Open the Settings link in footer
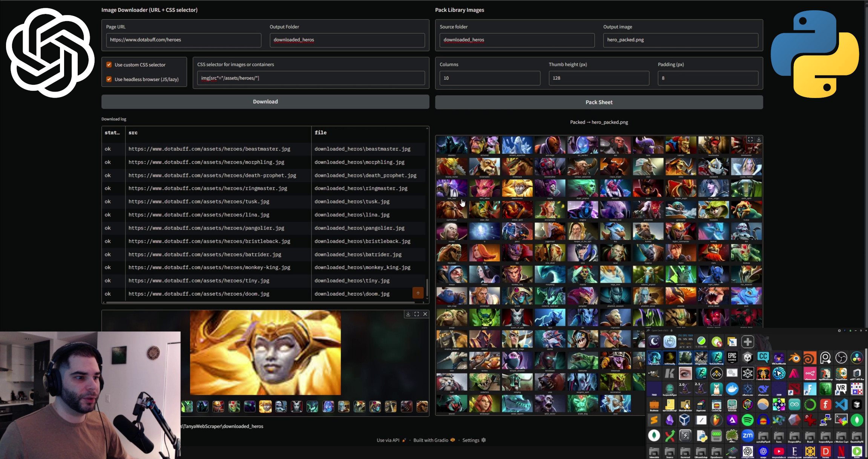868x459 pixels. pyautogui.click(x=474, y=440)
